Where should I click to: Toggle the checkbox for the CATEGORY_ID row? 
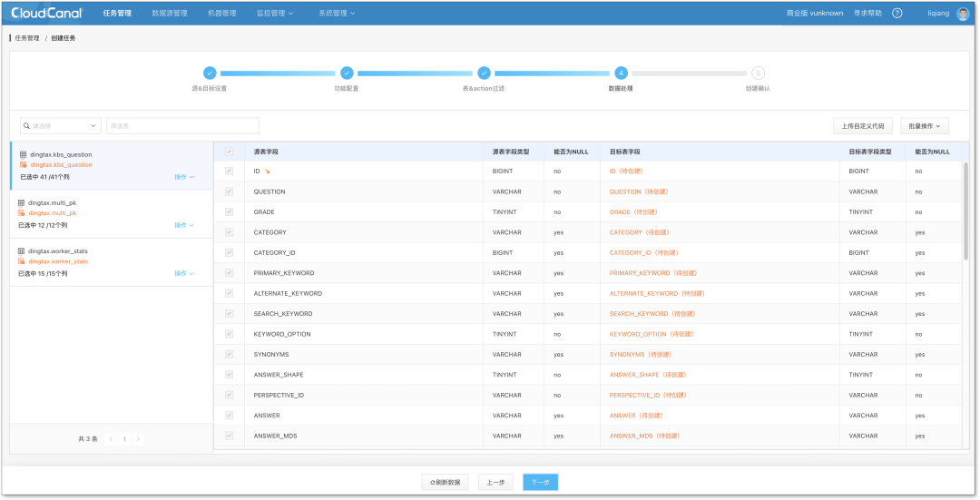click(230, 252)
